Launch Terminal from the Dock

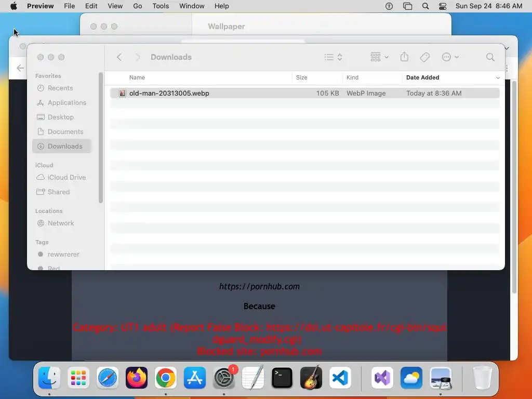tap(282, 378)
